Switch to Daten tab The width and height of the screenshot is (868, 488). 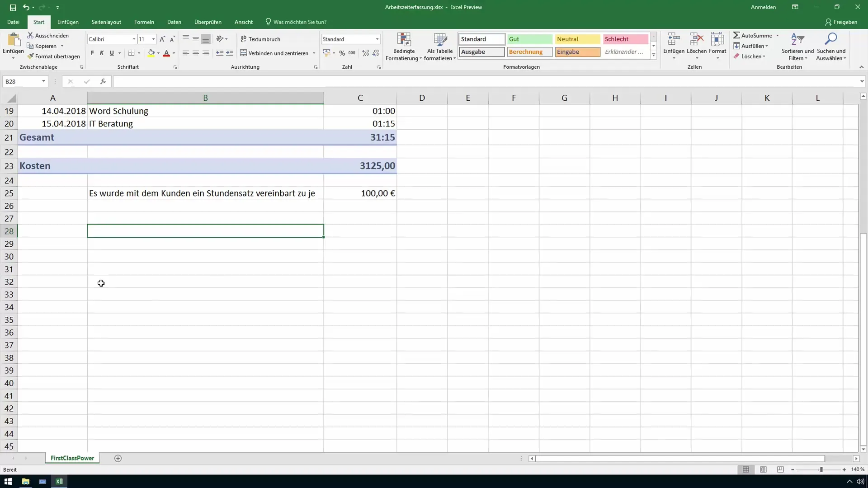click(x=174, y=22)
